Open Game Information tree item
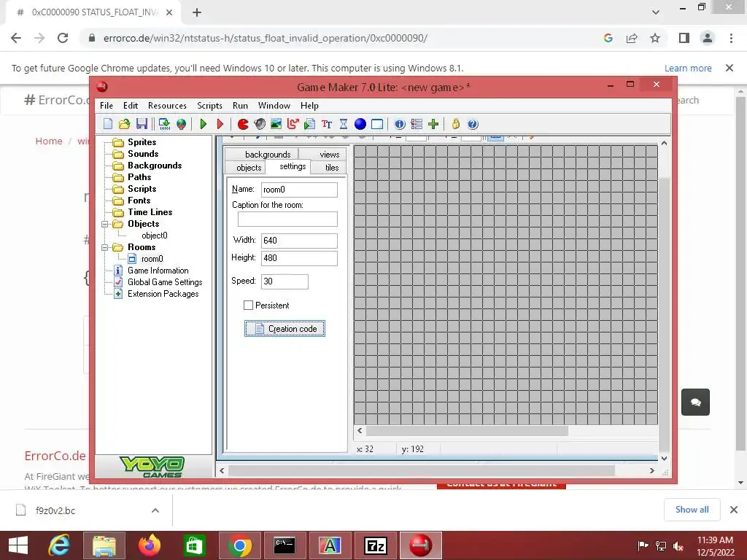747x560 pixels. coord(158,271)
